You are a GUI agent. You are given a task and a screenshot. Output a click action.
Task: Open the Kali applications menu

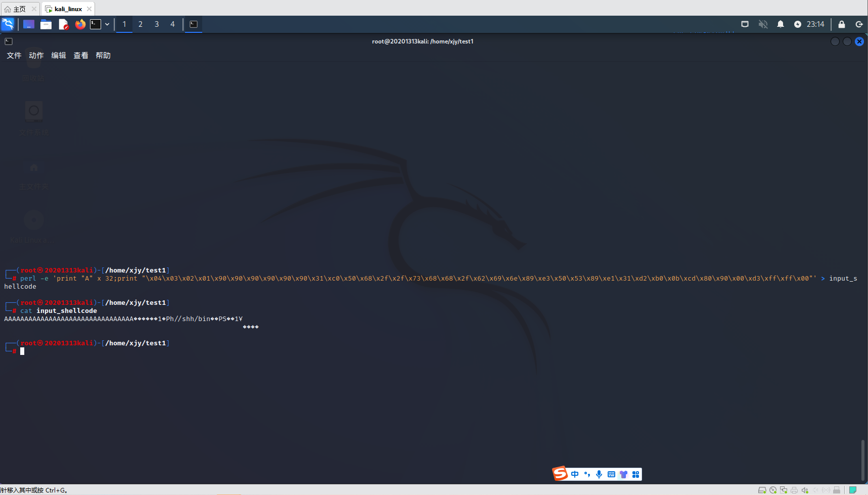pyautogui.click(x=8, y=24)
